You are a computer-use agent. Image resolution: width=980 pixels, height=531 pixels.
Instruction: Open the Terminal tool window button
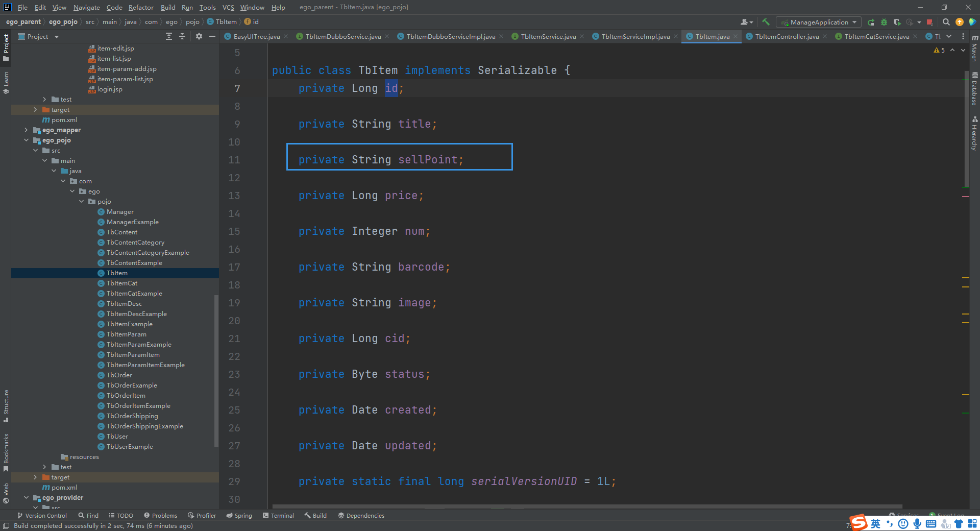278,515
